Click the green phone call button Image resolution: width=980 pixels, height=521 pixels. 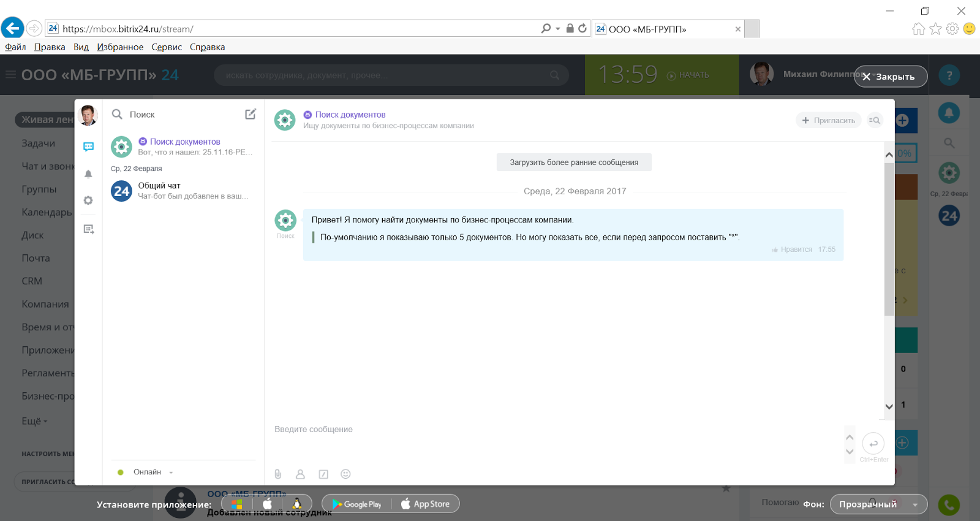pos(949,505)
